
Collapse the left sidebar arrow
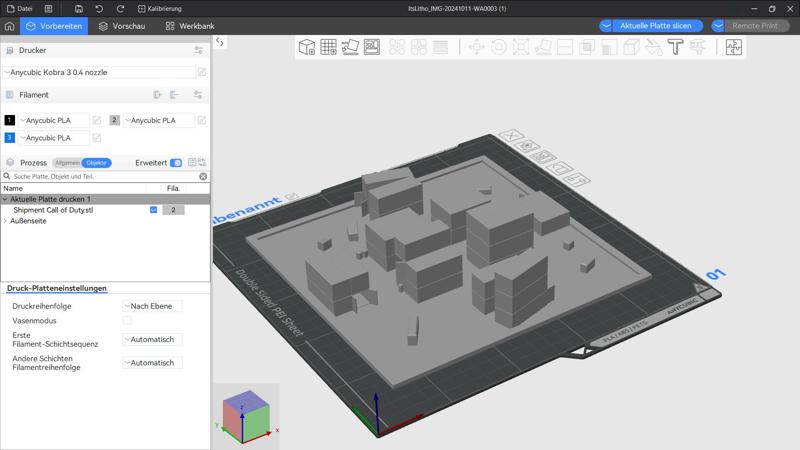coord(220,42)
